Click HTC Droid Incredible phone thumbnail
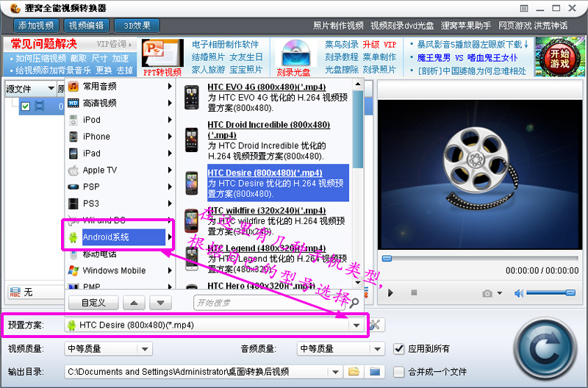 (192, 140)
